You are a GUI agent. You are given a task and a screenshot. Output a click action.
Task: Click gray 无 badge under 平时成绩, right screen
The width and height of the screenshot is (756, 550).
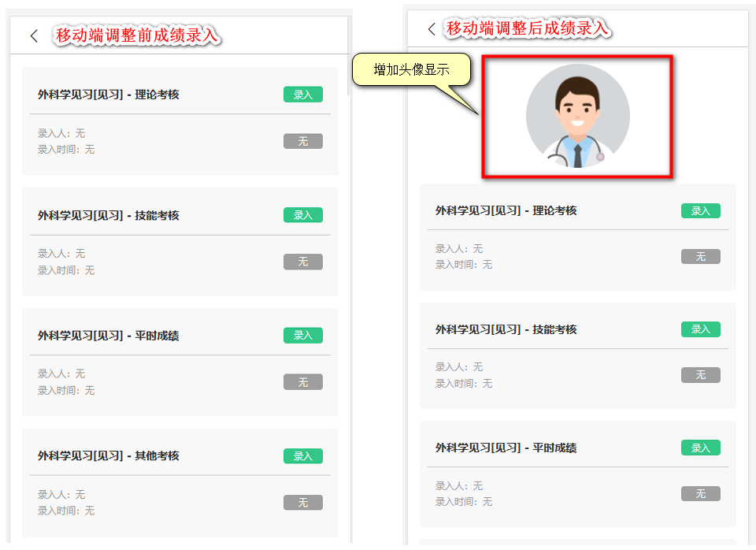701,493
